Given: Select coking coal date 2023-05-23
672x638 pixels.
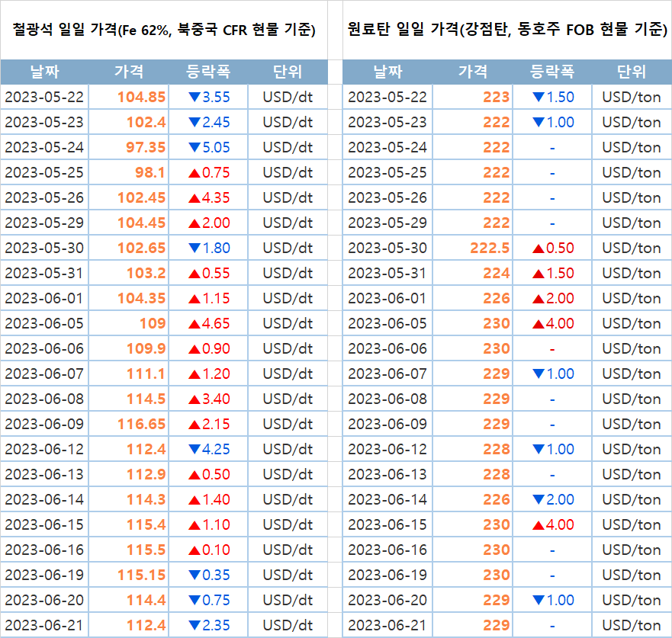Looking at the screenshot, I should [387, 123].
